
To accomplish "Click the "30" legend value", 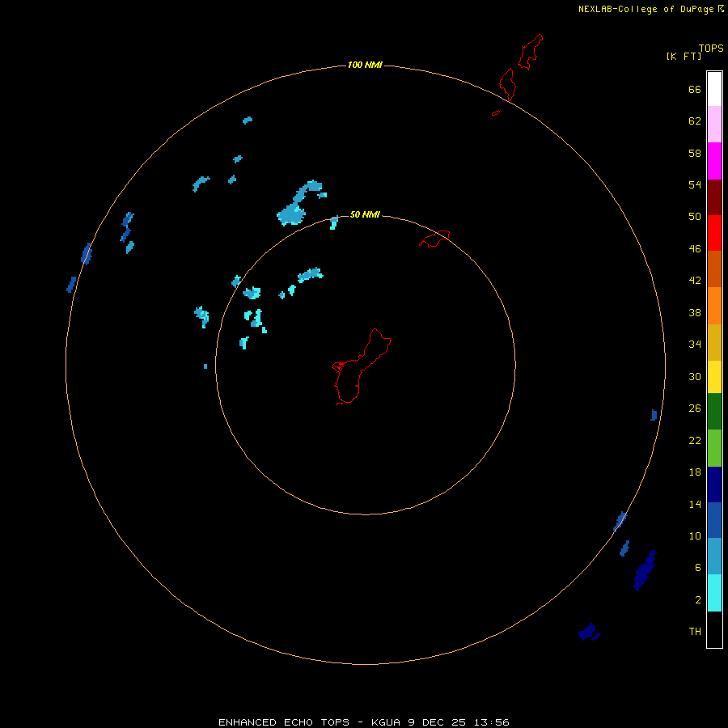I will click(x=695, y=376).
